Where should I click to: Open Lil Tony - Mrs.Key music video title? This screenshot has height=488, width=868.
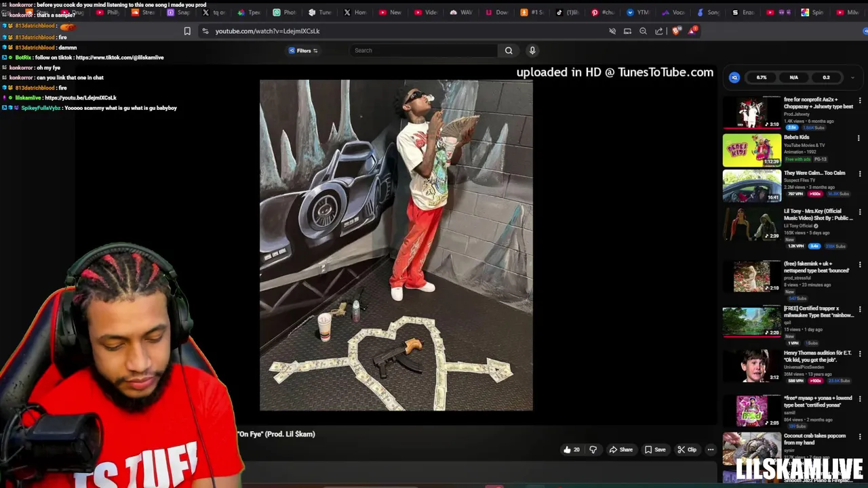point(818,214)
